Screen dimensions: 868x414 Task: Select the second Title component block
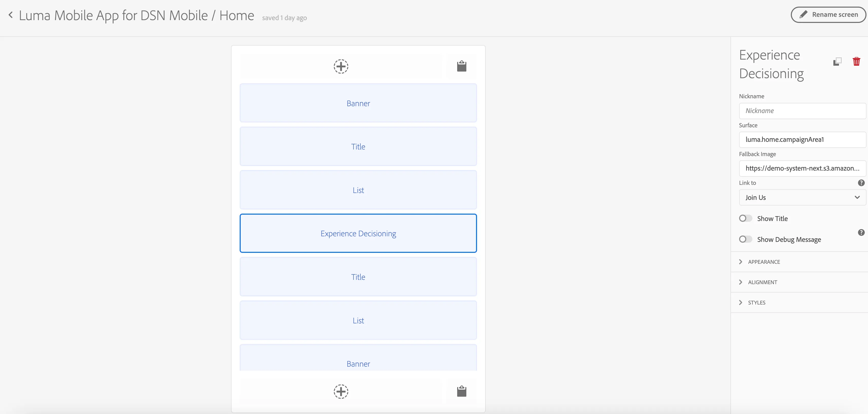pos(358,277)
